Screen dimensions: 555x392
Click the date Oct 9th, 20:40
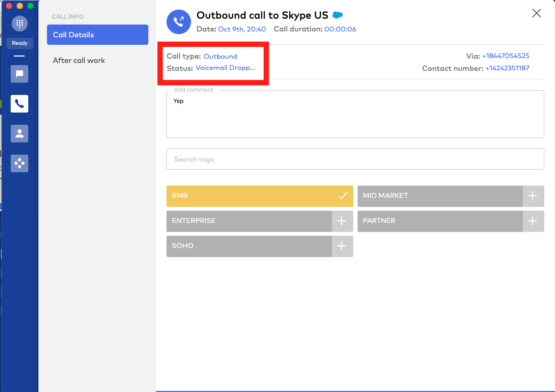(x=242, y=29)
